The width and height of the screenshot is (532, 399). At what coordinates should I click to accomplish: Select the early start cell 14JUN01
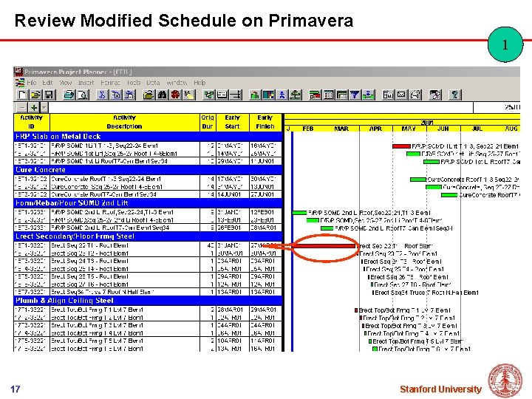(233, 194)
